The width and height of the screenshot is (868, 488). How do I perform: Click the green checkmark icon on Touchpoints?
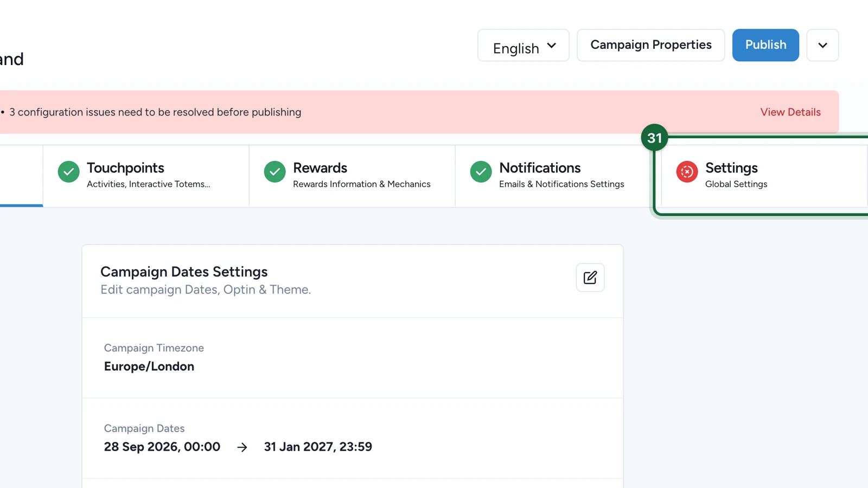[x=69, y=172]
